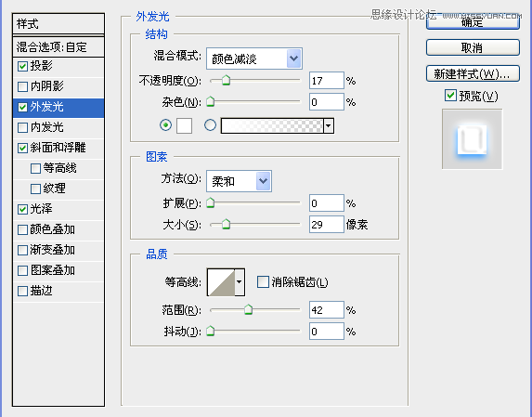Screen dimensions: 532x417
Task: Uncheck the 光泽 checkbox
Action: [22, 209]
